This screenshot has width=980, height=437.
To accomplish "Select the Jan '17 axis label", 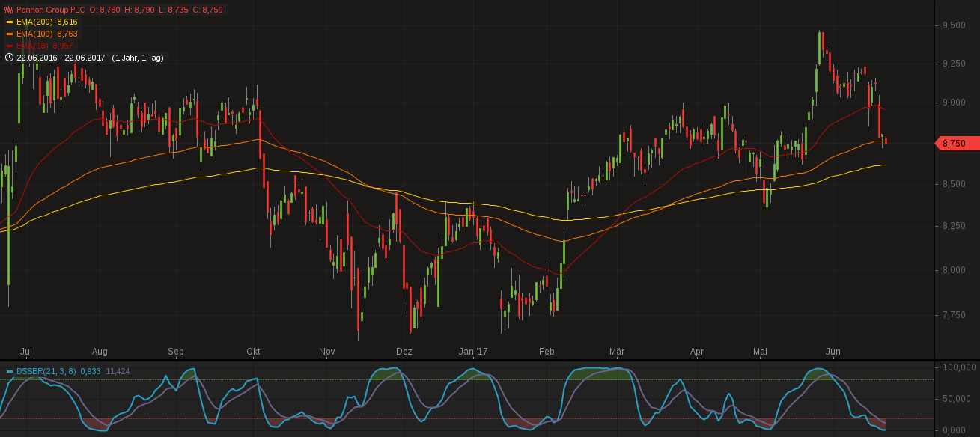I will (x=473, y=352).
